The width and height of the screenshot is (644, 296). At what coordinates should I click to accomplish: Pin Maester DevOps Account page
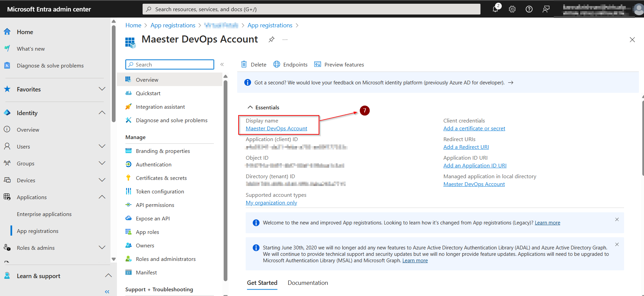271,39
